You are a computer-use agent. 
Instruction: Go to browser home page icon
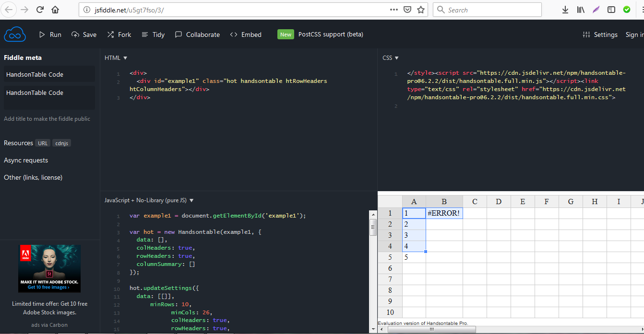coord(56,10)
